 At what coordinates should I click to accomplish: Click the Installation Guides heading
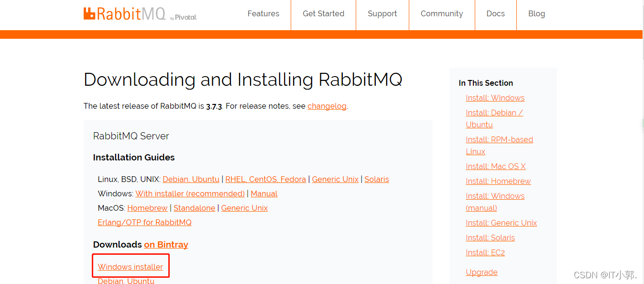click(x=134, y=157)
